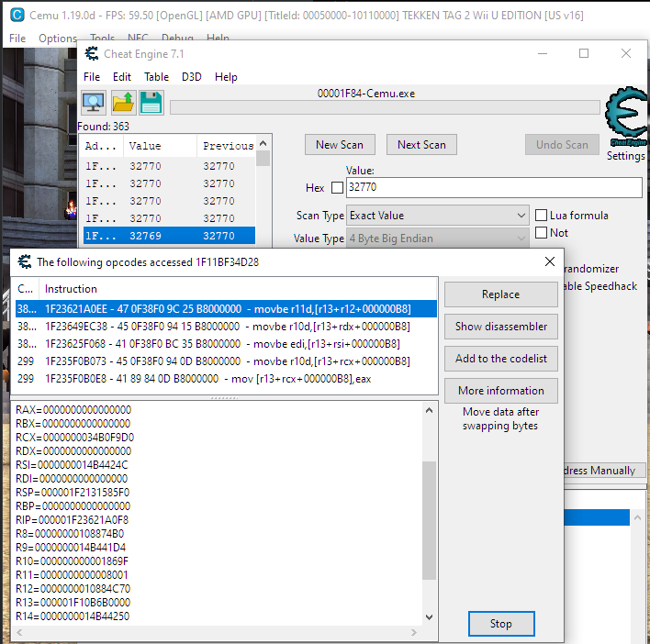Open the Value Type dropdown
The height and width of the screenshot is (644, 650).
pyautogui.click(x=437, y=239)
